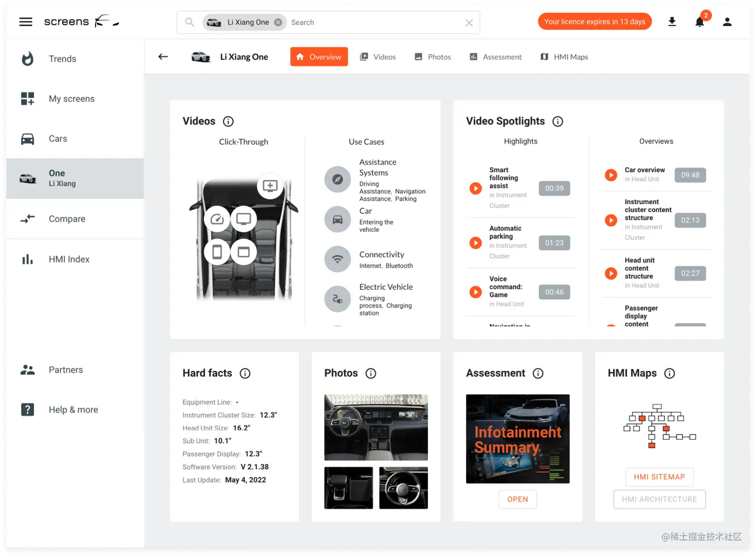The width and height of the screenshot is (756, 556).
Task: Select the One Li Xiang sidebar entry
Action: click(75, 179)
